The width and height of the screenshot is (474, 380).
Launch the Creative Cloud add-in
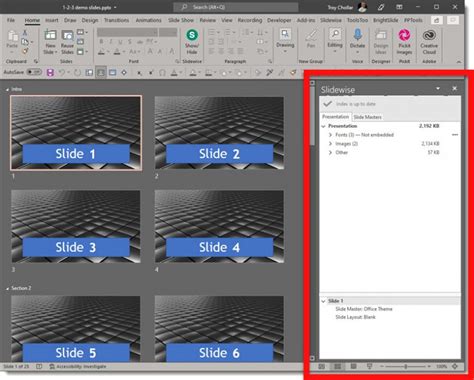pyautogui.click(x=429, y=42)
